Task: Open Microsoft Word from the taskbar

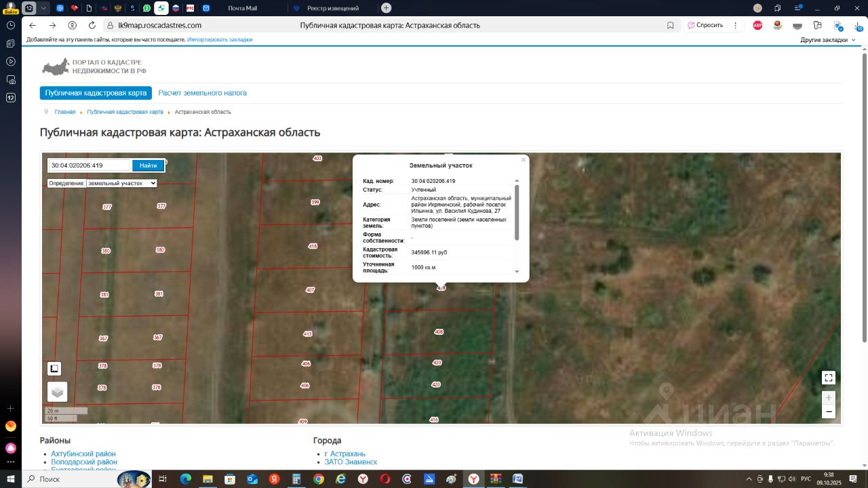Action: [517, 479]
